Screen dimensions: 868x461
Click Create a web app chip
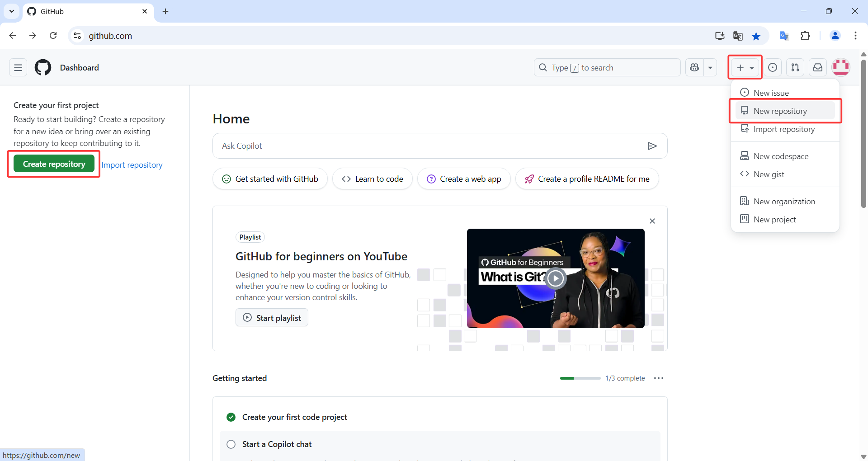pyautogui.click(x=464, y=179)
